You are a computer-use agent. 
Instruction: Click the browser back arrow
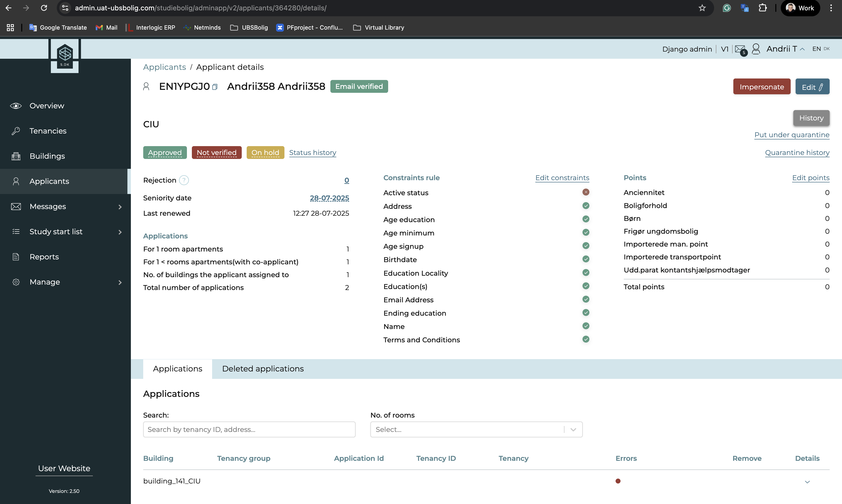coord(9,8)
